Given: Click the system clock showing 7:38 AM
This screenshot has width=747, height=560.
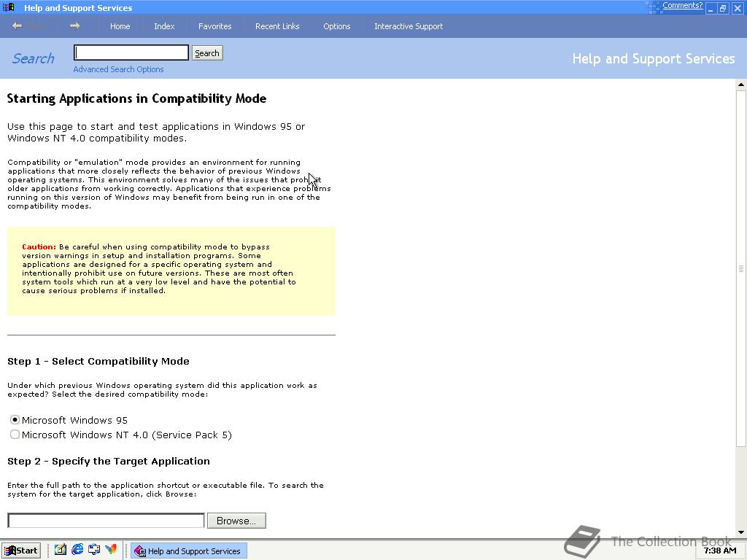Looking at the screenshot, I should tap(720, 551).
